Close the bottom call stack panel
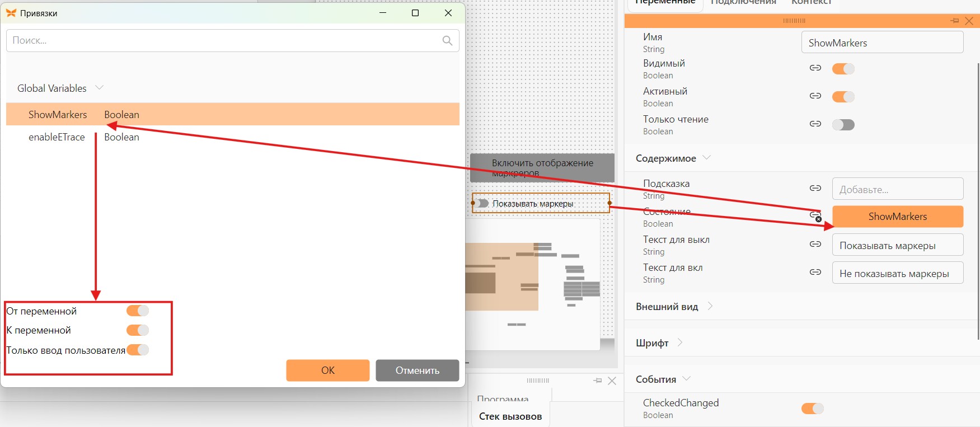Image resolution: width=980 pixels, height=427 pixels. click(612, 381)
